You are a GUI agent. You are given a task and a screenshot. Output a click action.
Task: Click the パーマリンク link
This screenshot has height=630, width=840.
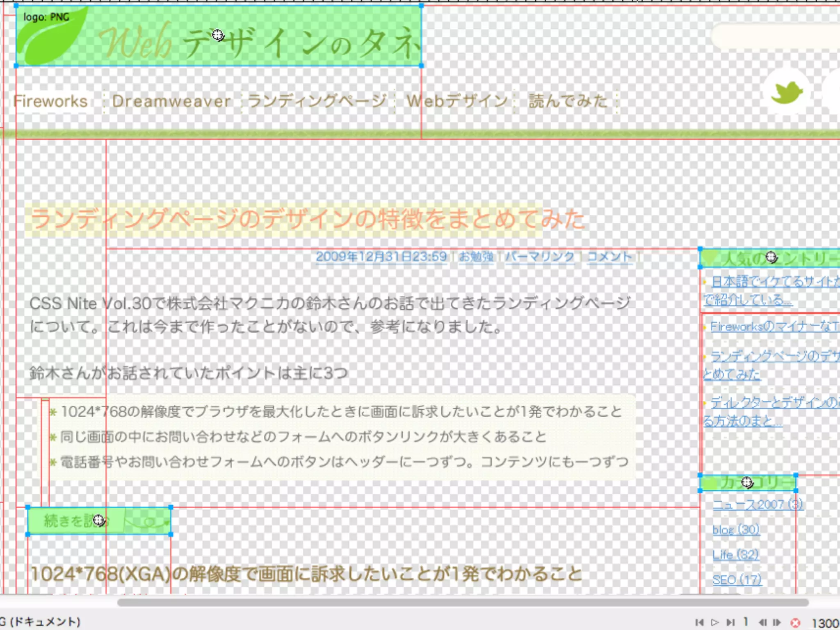(539, 257)
